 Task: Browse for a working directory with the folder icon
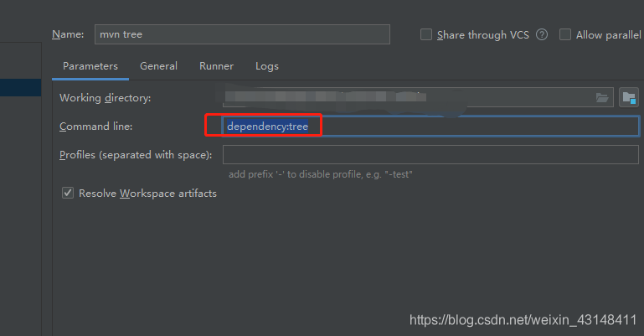coord(602,98)
